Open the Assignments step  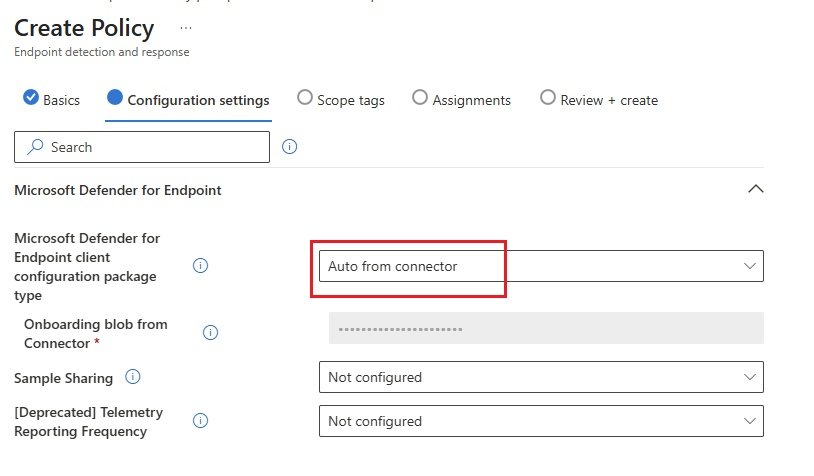(462, 100)
